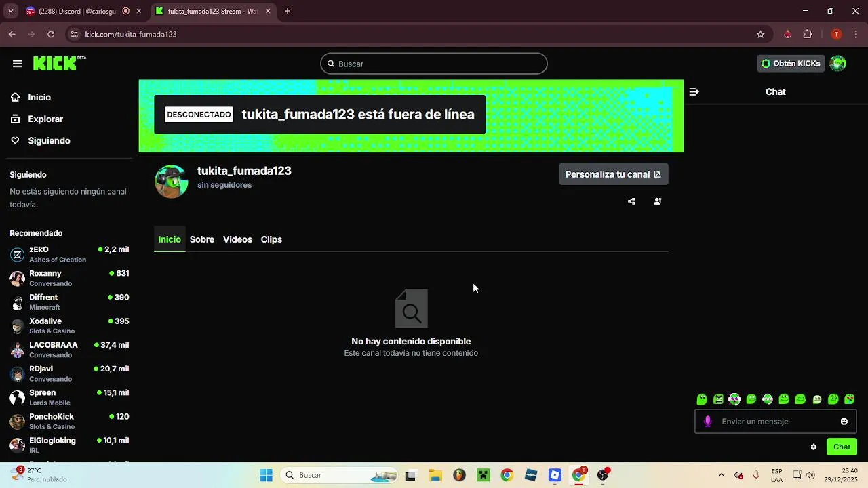Screen dimensions: 868x488
Task: Click the green Chat send button
Action: (842, 447)
